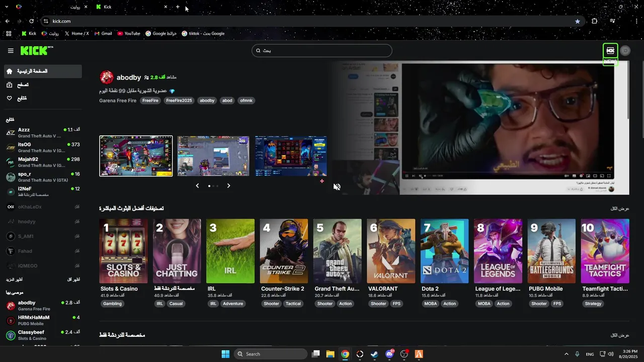644x362 pixels.
Task: Open YouTube bookmark in bookmarks bar
Action: [129, 34]
